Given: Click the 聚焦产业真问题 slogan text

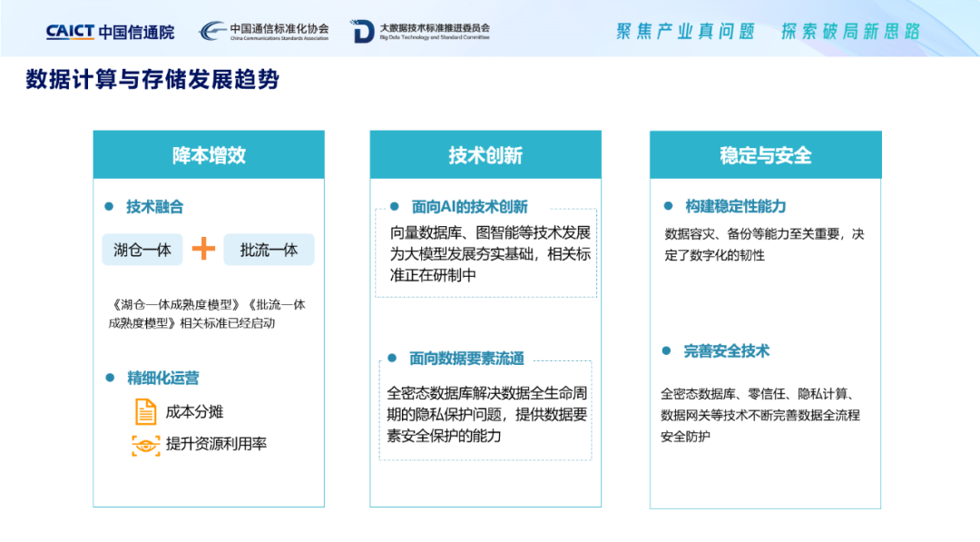Looking at the screenshot, I should pos(686,32).
